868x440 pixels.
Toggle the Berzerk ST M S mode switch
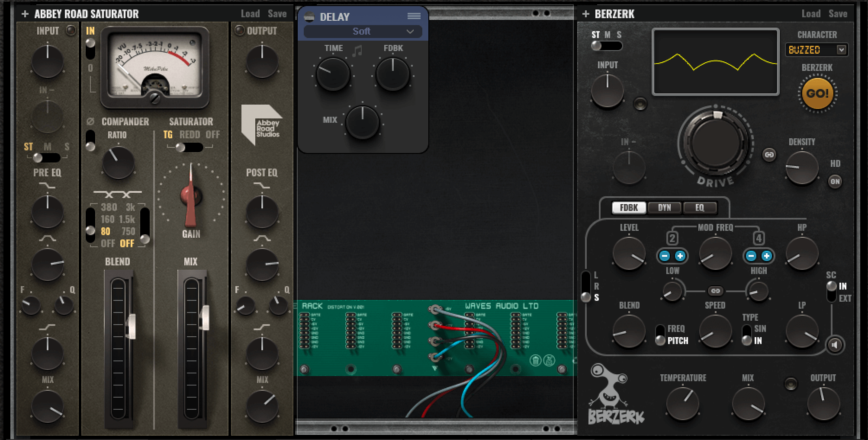pyautogui.click(x=607, y=45)
